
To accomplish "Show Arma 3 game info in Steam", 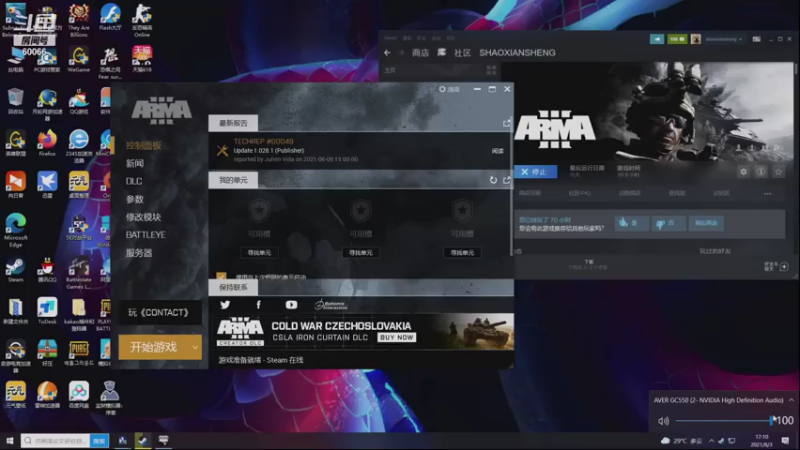I will pyautogui.click(x=761, y=172).
